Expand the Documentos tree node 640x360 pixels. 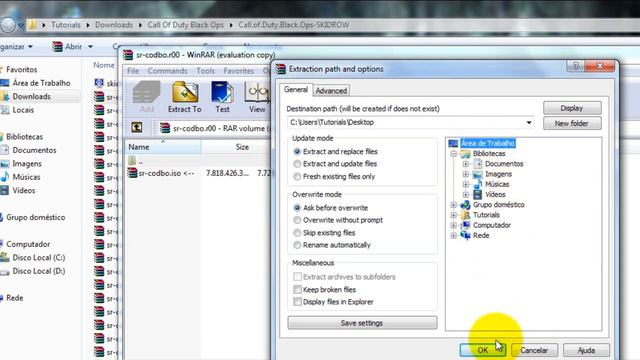(466, 164)
